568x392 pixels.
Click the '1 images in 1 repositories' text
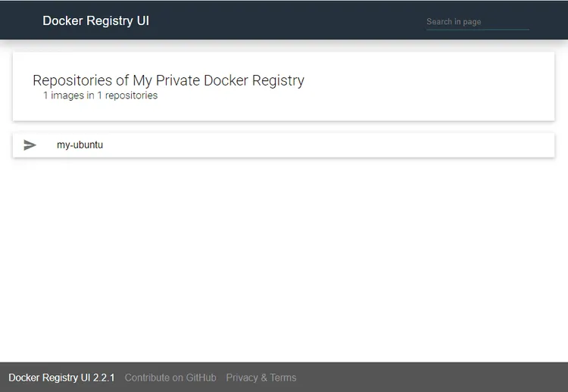point(100,95)
